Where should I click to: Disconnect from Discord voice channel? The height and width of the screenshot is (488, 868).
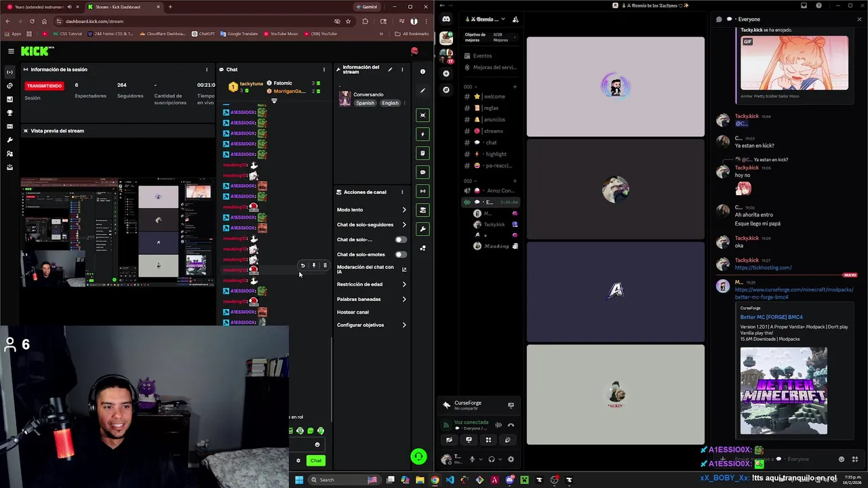coord(511,426)
